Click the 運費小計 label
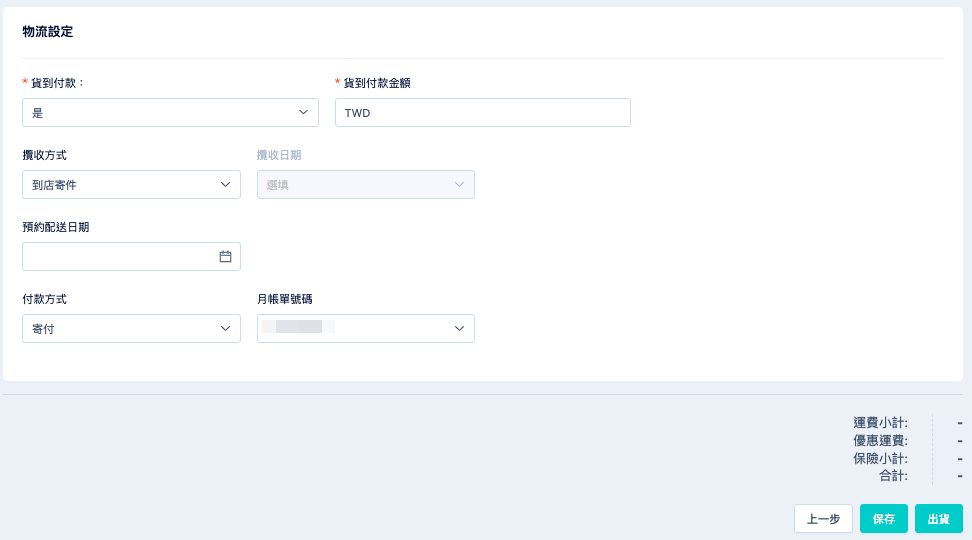 tap(880, 423)
